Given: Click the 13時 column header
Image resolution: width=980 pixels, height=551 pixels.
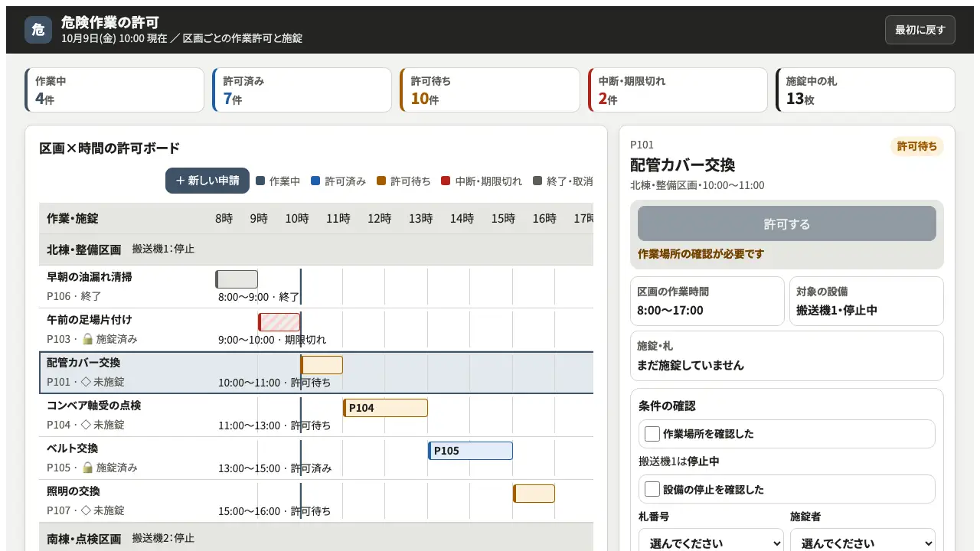Looking at the screenshot, I should 420,219.
